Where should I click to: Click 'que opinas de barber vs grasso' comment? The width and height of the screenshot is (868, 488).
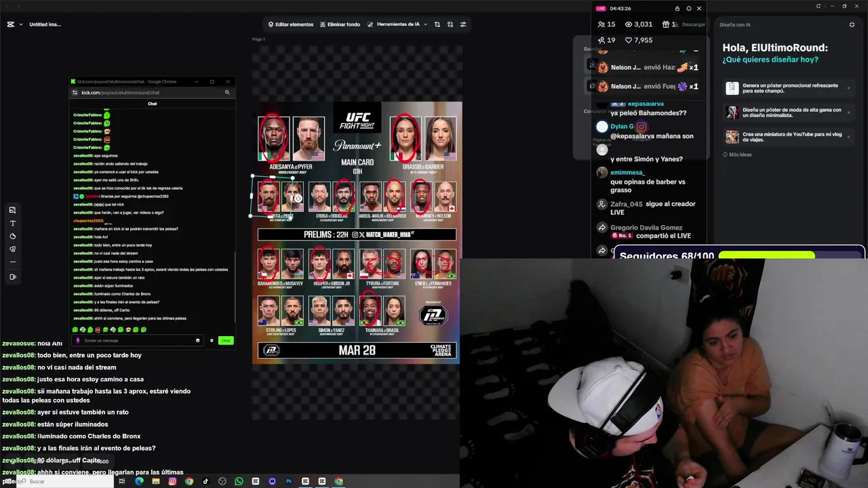pos(648,186)
